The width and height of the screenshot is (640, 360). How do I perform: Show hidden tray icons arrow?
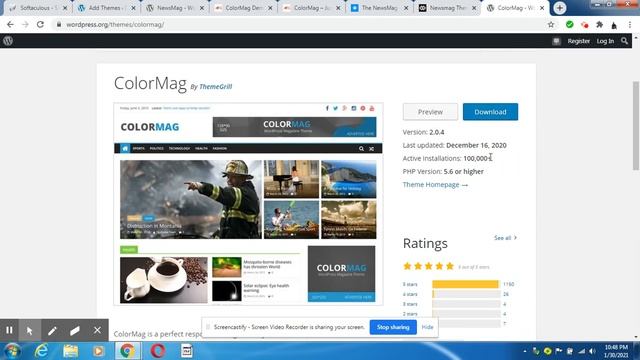pos(524,351)
